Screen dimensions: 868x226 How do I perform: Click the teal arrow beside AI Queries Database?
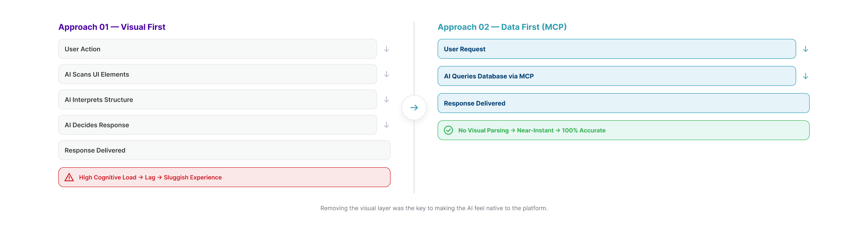[805, 76]
